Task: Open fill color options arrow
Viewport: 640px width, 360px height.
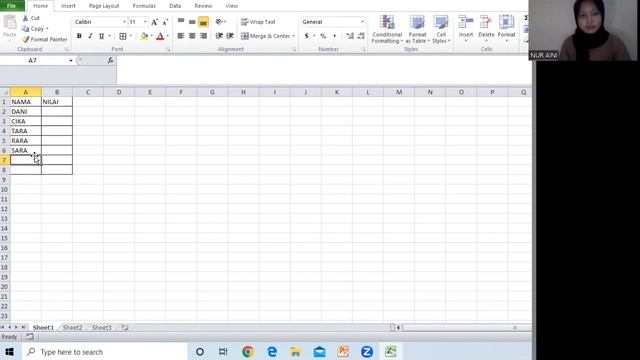Action: click(151, 36)
